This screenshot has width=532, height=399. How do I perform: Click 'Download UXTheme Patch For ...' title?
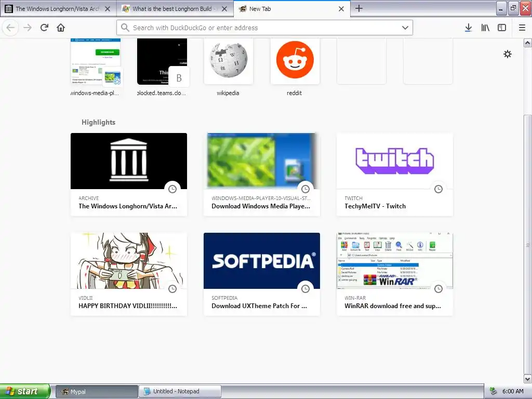[x=259, y=305]
